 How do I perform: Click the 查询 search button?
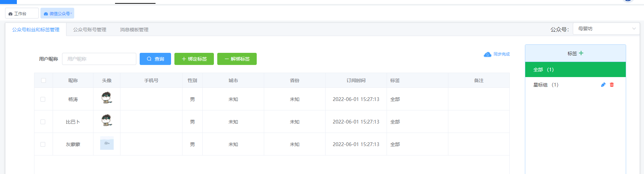(x=155, y=59)
